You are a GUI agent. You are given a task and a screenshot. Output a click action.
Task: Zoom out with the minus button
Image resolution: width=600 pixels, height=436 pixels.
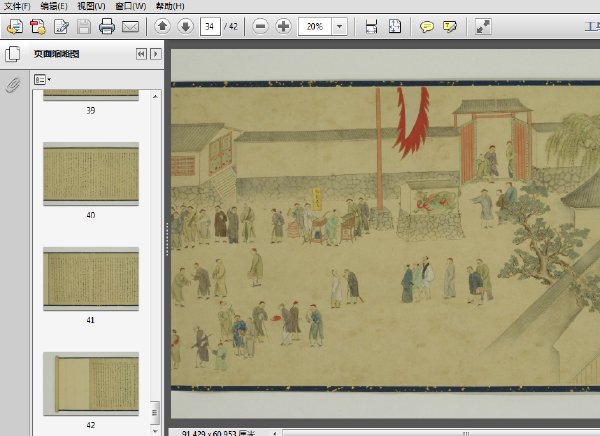click(260, 26)
